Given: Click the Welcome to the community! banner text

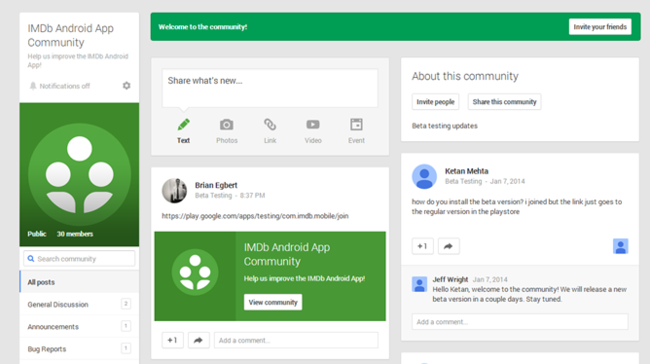Looking at the screenshot, I should point(202,27).
